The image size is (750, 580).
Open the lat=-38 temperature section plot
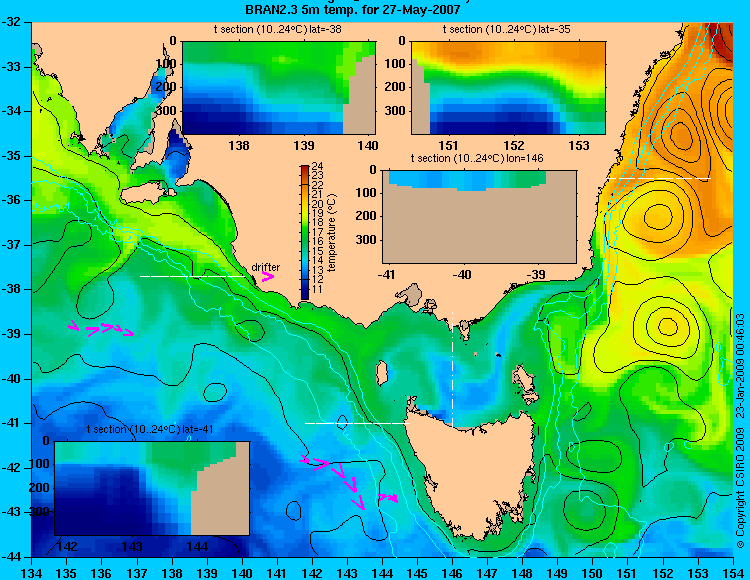pos(279,88)
